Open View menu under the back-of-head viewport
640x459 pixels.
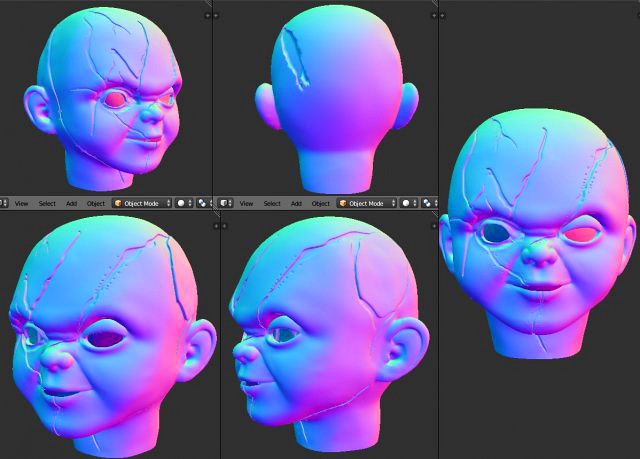(246, 203)
